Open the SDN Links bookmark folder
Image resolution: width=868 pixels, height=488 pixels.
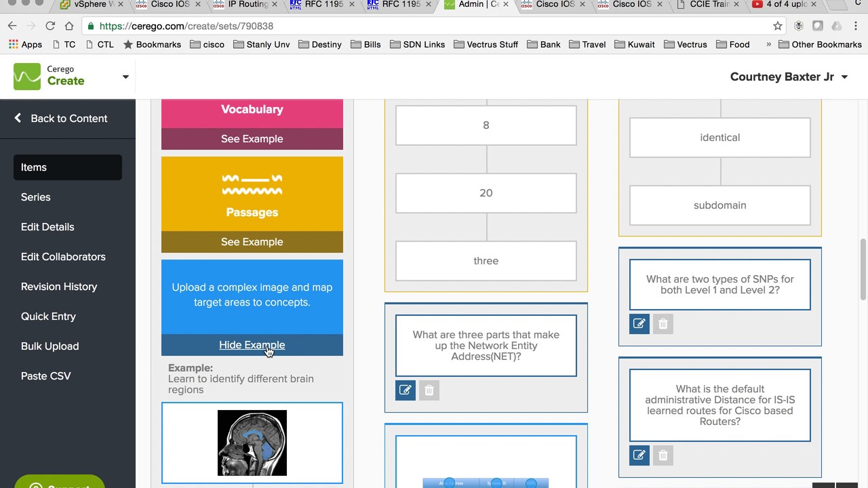click(x=417, y=44)
